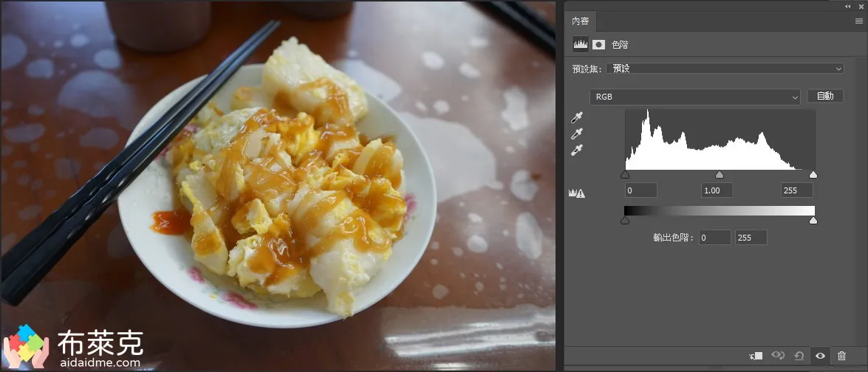868x372 pixels.
Task: Reset adjustment to defaults icon
Action: pyautogui.click(x=799, y=356)
